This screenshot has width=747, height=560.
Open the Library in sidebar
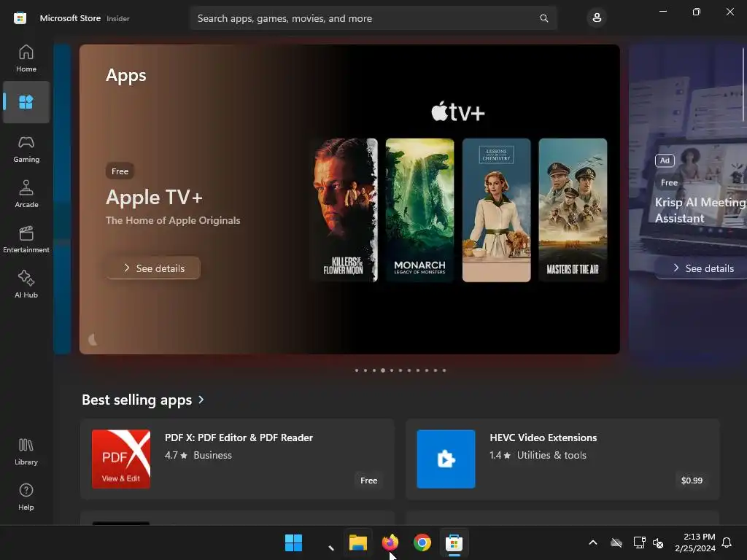26,451
